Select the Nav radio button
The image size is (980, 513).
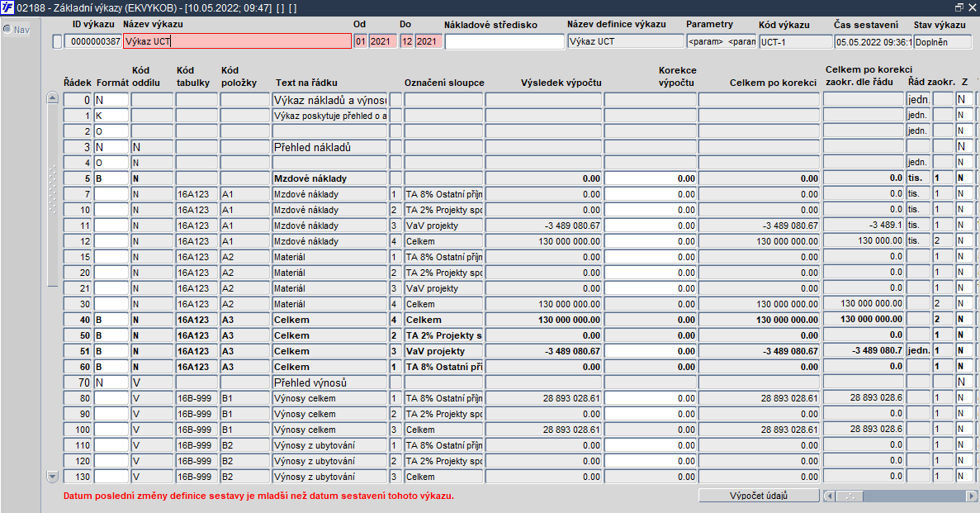[x=7, y=29]
